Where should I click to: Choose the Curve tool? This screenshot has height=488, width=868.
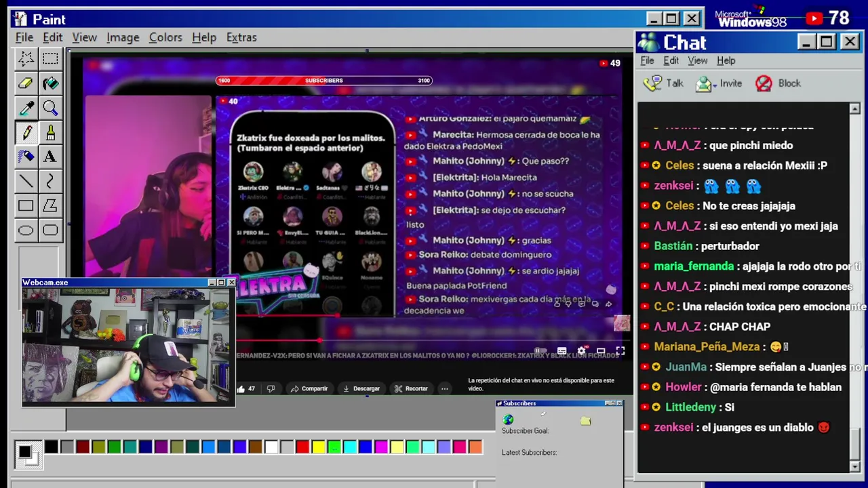pyautogui.click(x=50, y=181)
